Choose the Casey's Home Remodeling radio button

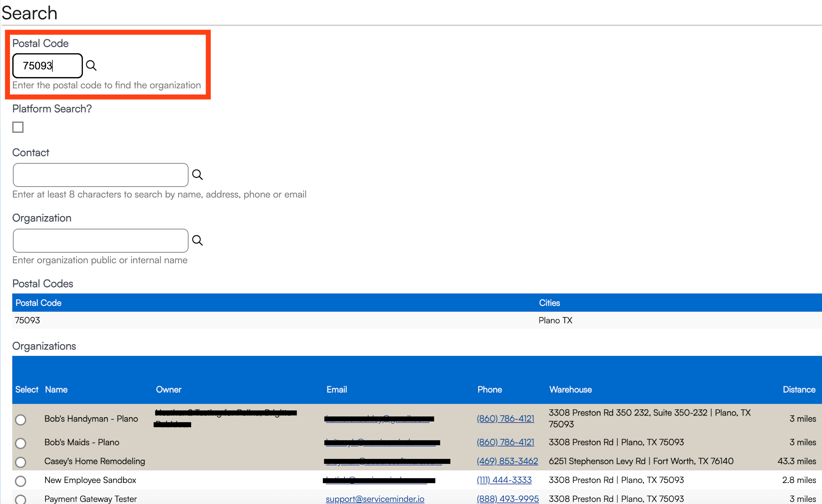click(21, 462)
